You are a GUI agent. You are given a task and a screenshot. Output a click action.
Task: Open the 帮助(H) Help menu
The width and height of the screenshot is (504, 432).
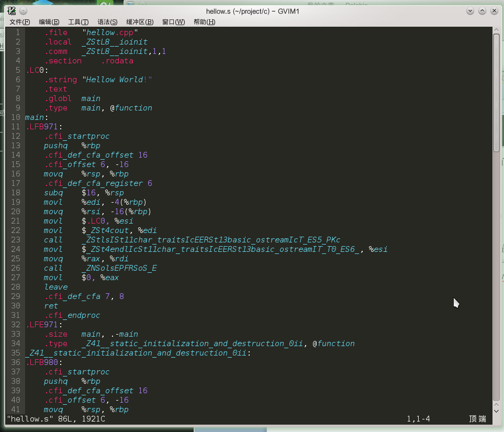tap(205, 22)
